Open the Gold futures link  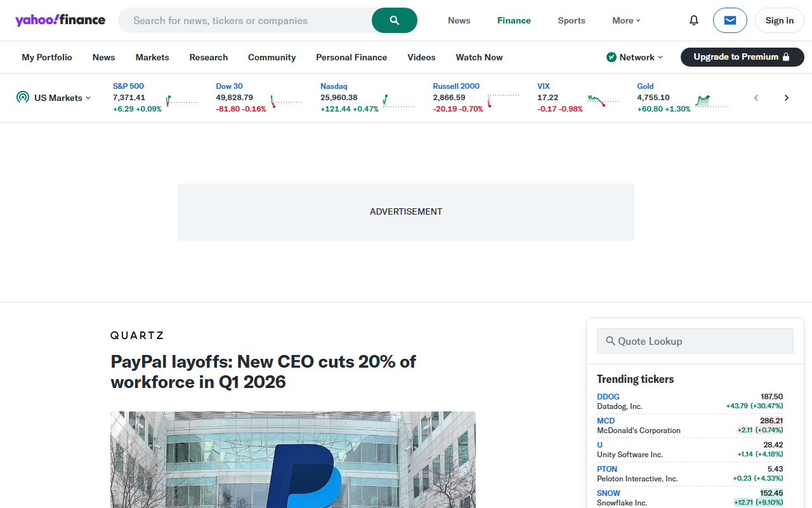tap(645, 86)
